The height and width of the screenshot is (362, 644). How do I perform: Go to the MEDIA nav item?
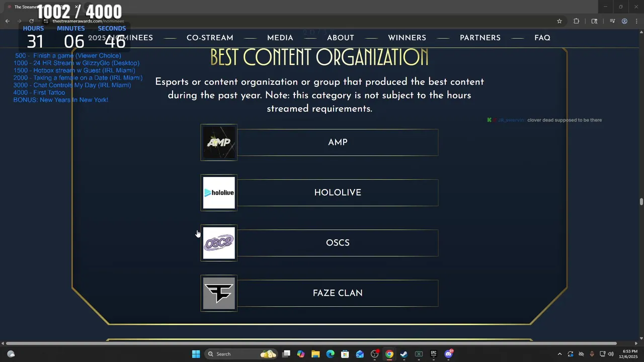click(280, 38)
